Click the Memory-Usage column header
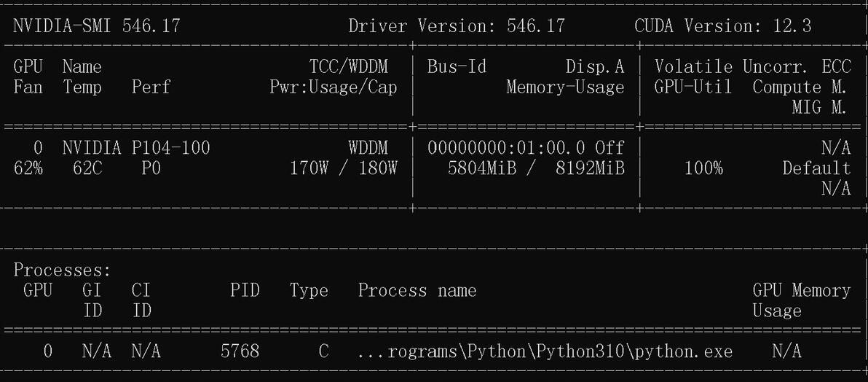 565,87
